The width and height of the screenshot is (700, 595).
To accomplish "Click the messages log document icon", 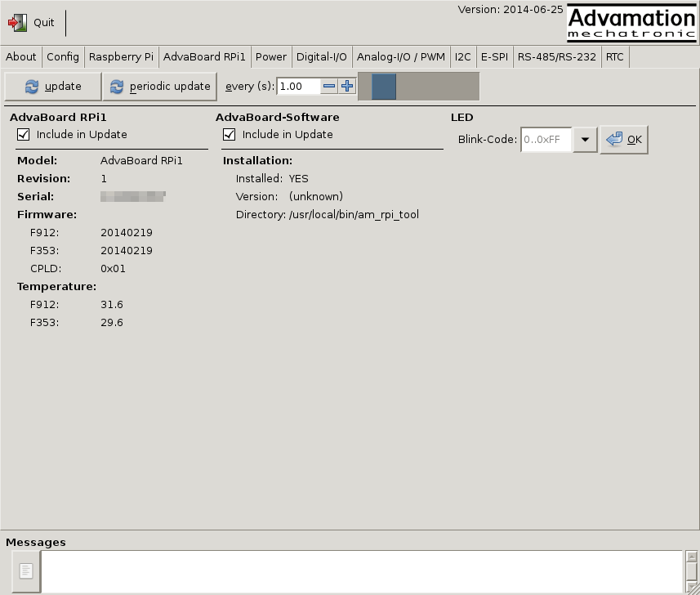I will 26,570.
